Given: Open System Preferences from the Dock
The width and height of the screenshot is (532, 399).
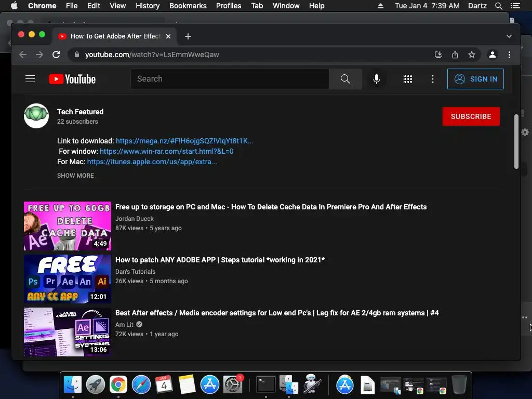Looking at the screenshot, I should (x=232, y=384).
